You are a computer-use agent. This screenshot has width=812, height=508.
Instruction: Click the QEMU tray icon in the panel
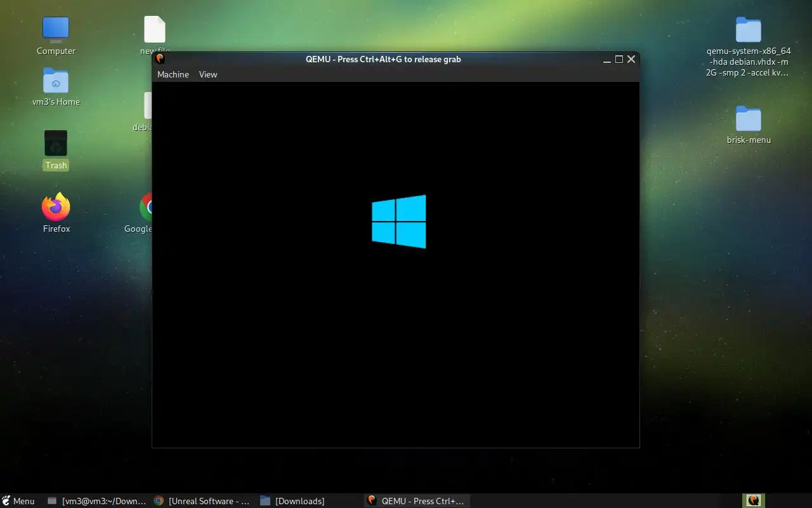pyautogui.click(x=754, y=500)
